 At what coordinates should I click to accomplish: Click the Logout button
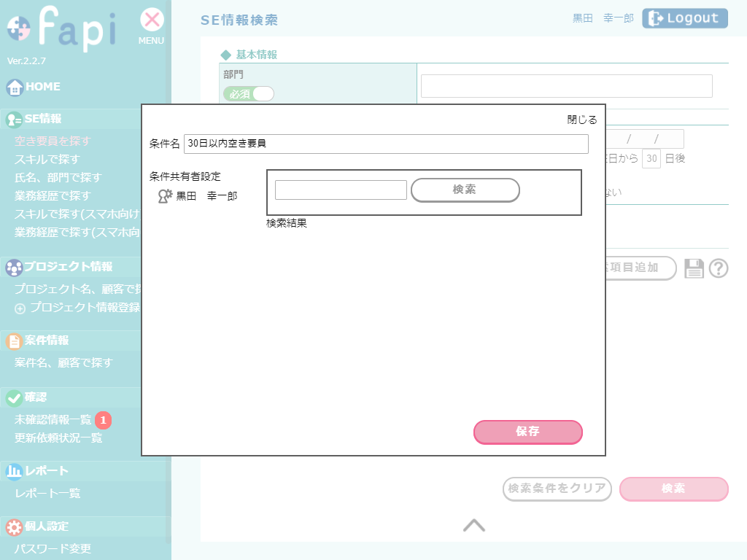click(684, 19)
